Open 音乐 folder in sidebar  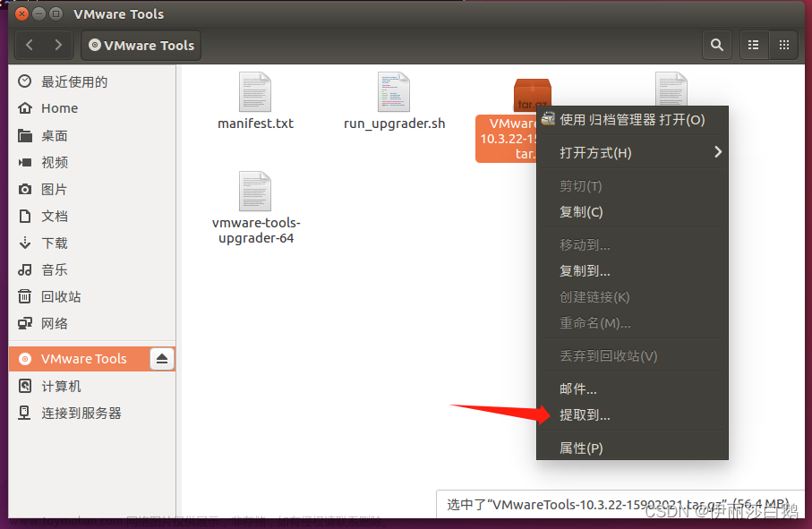92,269
